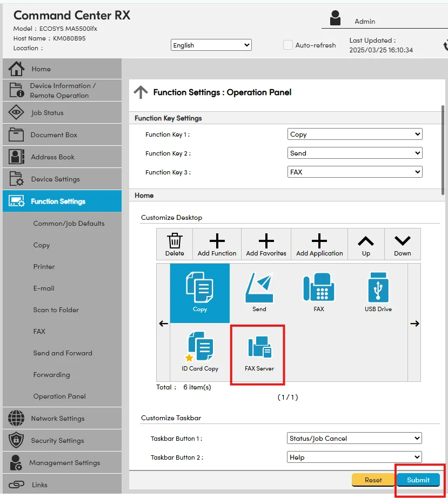Click the back arrow beside Function Settings title

click(x=141, y=92)
